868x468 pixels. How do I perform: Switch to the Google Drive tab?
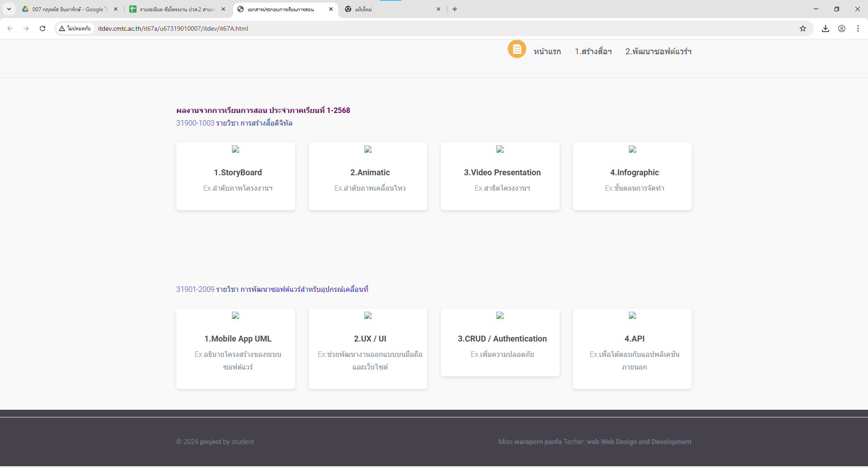point(68,9)
